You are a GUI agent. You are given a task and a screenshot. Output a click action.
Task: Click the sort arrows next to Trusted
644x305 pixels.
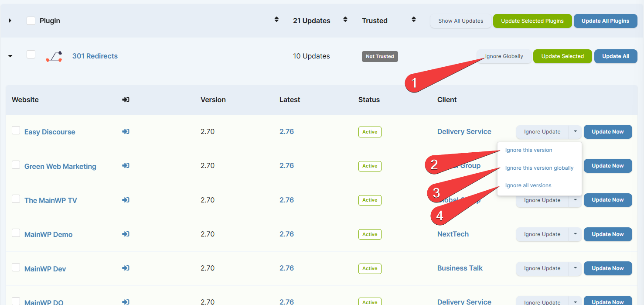click(x=413, y=20)
